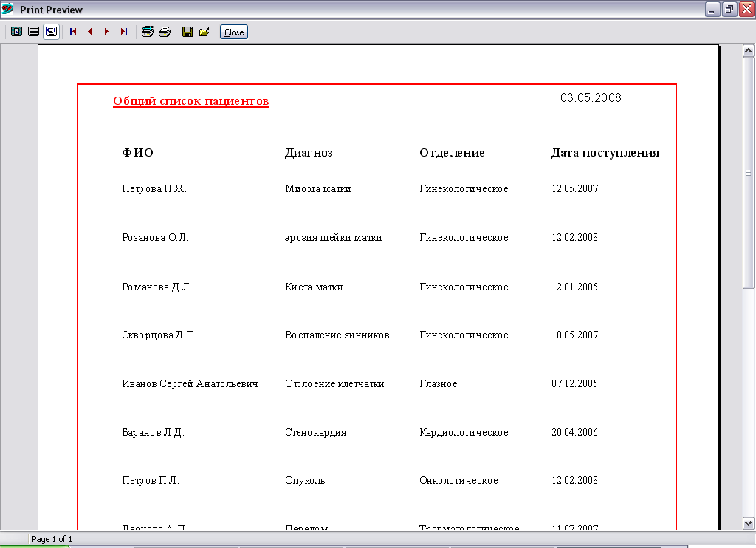The image size is (756, 548).
Task: Click the report title 'Общий список пациентов'
Action: [x=191, y=101]
